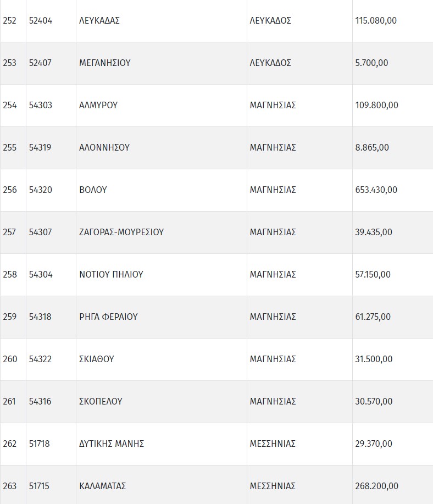Select the ΜΕΓΑΝΗΣΙΟΥ municipality cell

[x=105, y=63]
